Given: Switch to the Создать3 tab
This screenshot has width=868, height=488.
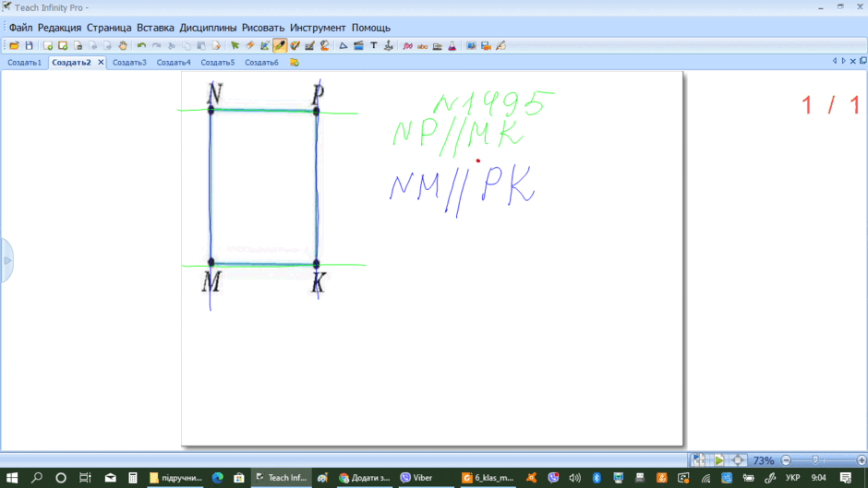Looking at the screenshot, I should 129,63.
